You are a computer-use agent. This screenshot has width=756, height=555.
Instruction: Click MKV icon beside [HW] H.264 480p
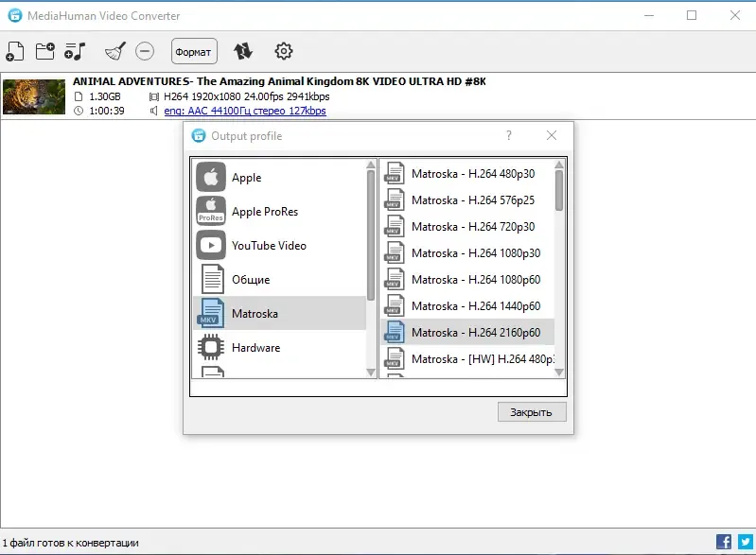click(394, 359)
